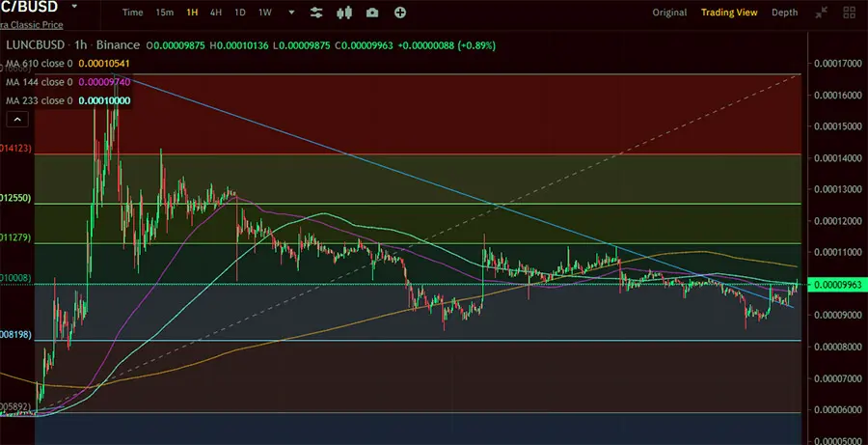This screenshot has width=868, height=445.
Task: Switch to the 15m interval
Action: click(x=164, y=13)
